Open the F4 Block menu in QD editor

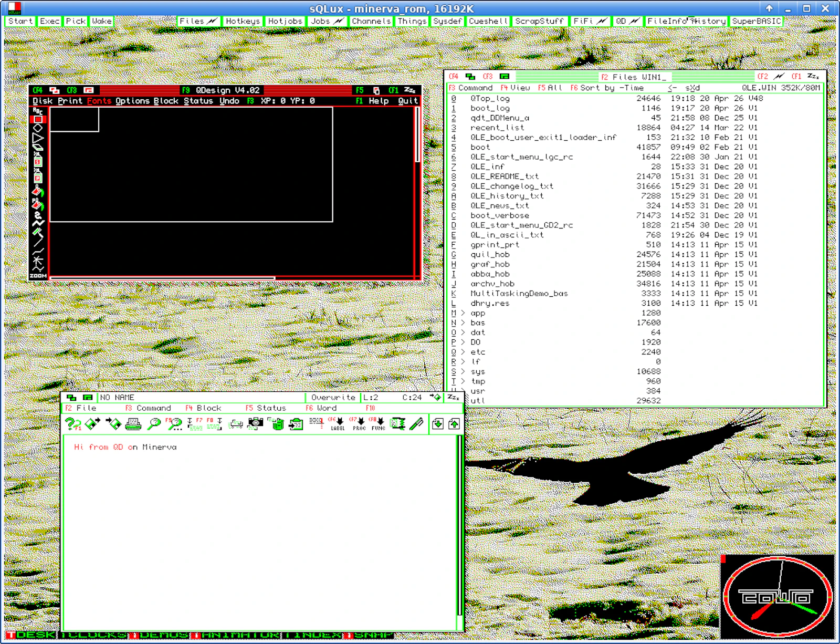tap(203, 408)
